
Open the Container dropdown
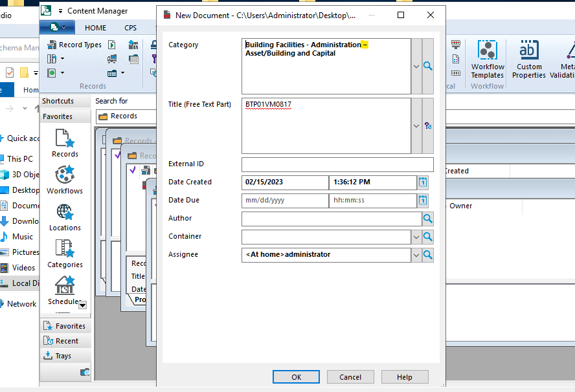click(415, 237)
